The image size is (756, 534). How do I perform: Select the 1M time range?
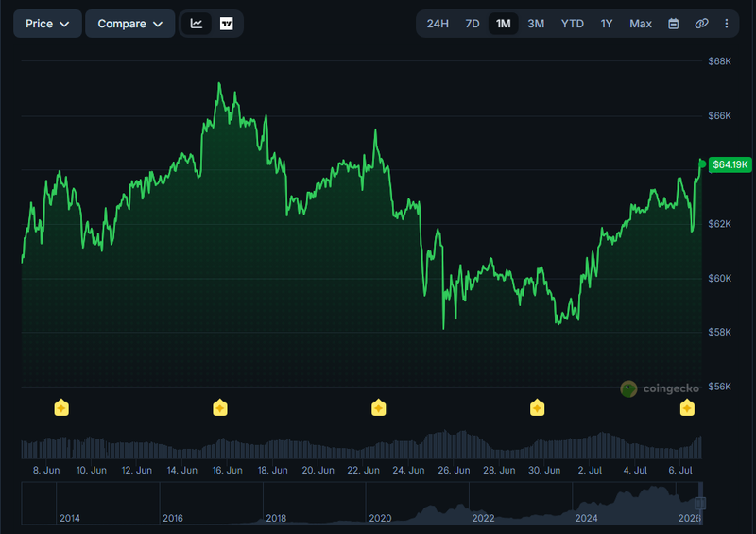coord(504,24)
